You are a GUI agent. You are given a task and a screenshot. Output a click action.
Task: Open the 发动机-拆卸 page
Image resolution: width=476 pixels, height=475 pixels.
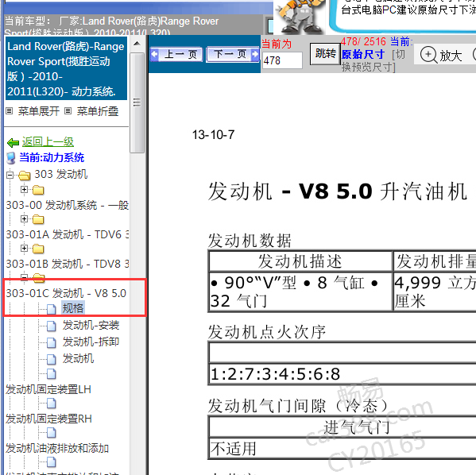91,342
